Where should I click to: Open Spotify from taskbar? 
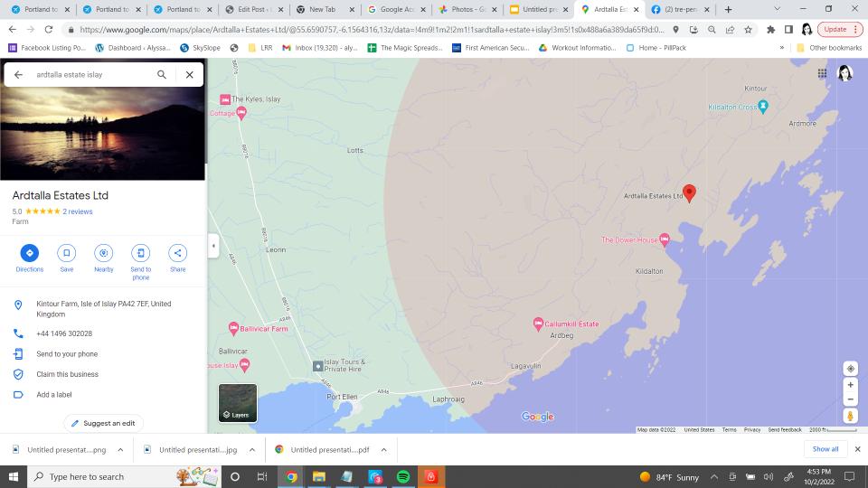(x=403, y=476)
